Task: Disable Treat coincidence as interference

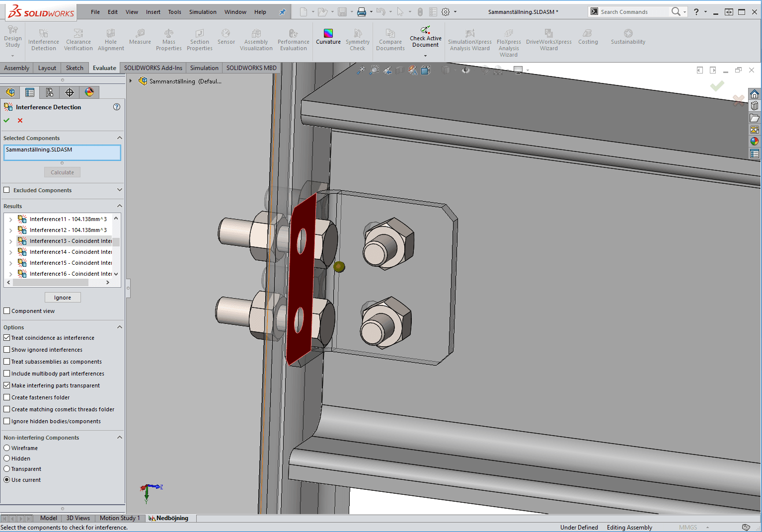Action: [x=7, y=338]
